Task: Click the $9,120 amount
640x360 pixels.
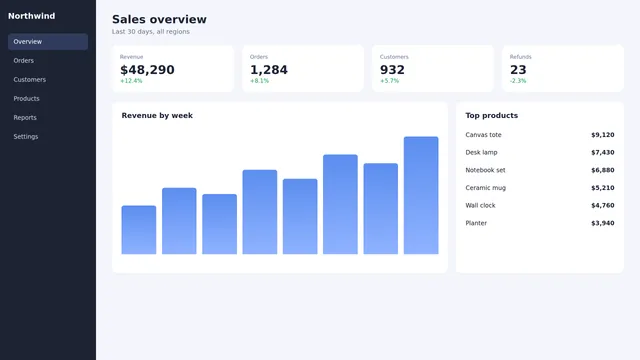Action: (602, 135)
